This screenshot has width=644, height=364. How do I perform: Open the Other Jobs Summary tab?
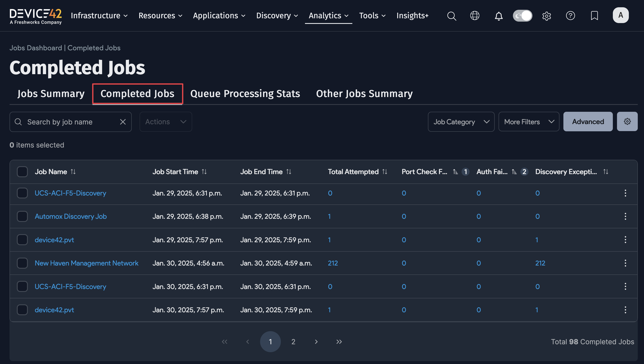pyautogui.click(x=364, y=93)
